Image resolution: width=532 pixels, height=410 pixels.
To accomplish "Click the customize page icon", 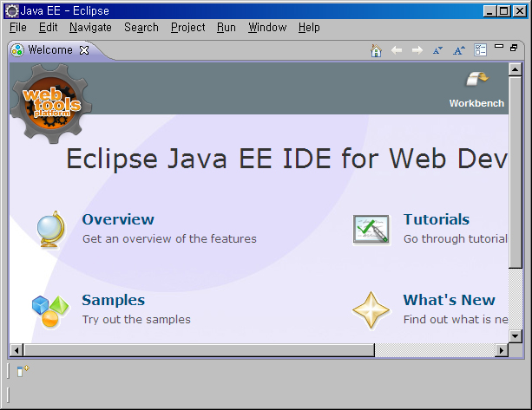I will [x=481, y=50].
